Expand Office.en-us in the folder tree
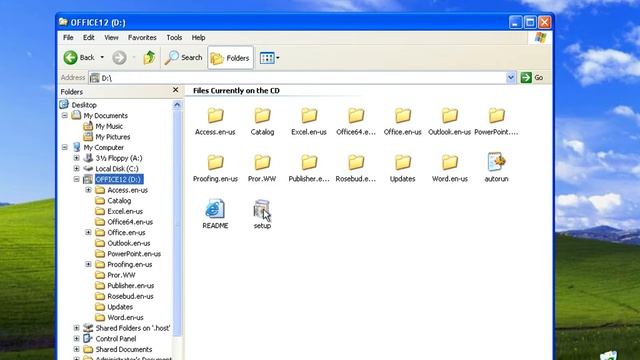 pyautogui.click(x=89, y=232)
